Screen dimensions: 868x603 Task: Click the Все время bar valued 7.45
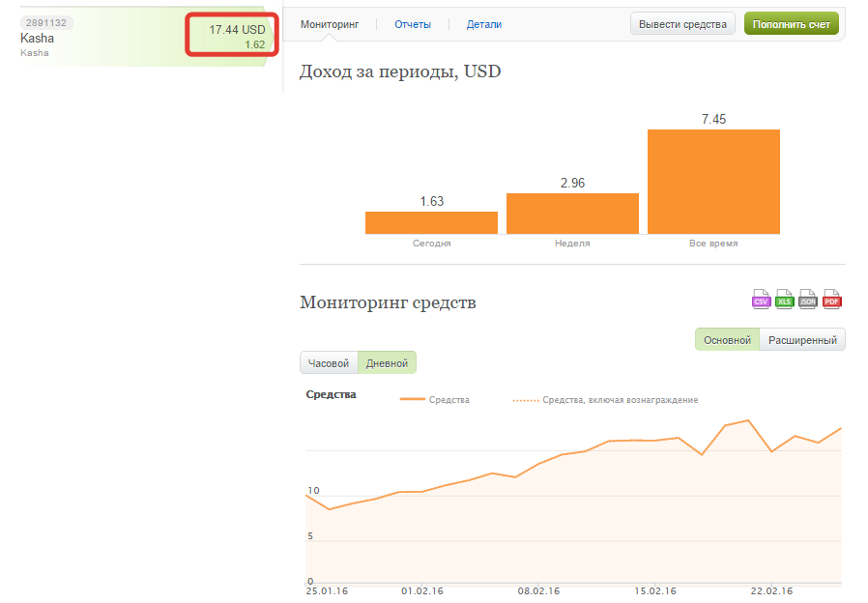click(713, 182)
